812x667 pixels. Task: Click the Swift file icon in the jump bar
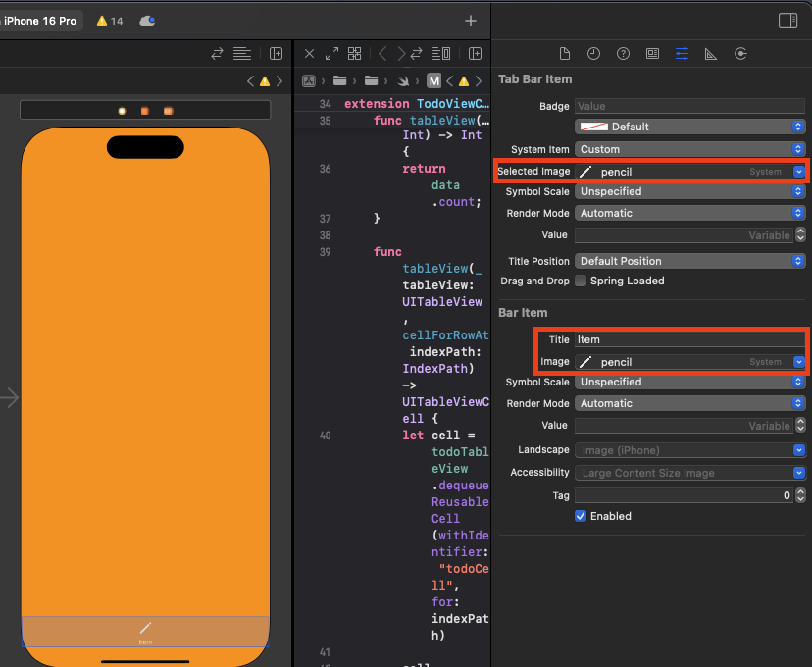pos(403,80)
